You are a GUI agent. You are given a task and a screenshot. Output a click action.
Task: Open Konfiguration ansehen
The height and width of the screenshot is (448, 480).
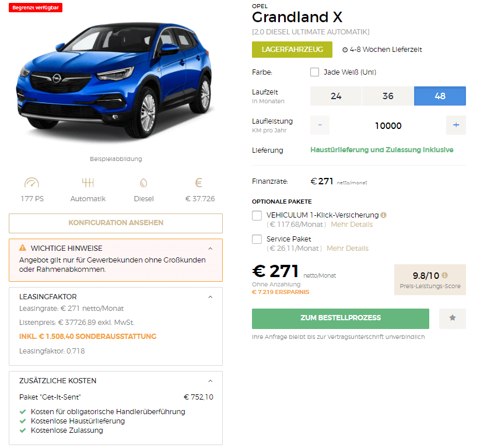tap(115, 223)
